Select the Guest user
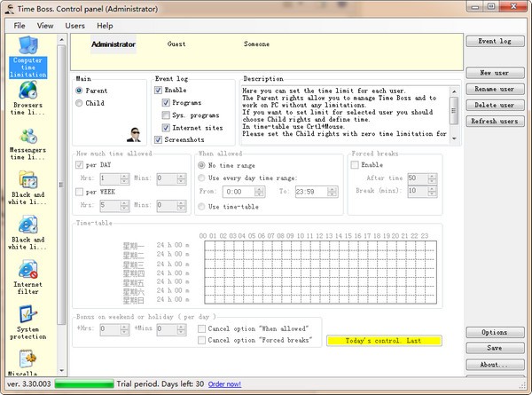Viewport: 532px width, 395px height. point(176,43)
